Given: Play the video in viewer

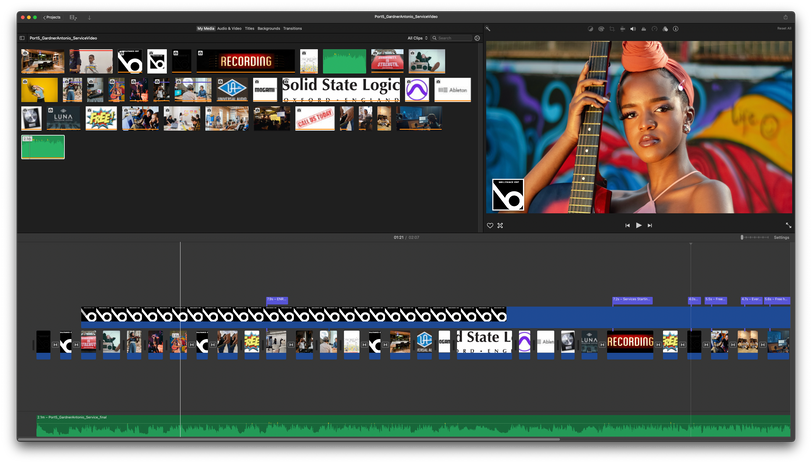Looking at the screenshot, I should (x=639, y=226).
